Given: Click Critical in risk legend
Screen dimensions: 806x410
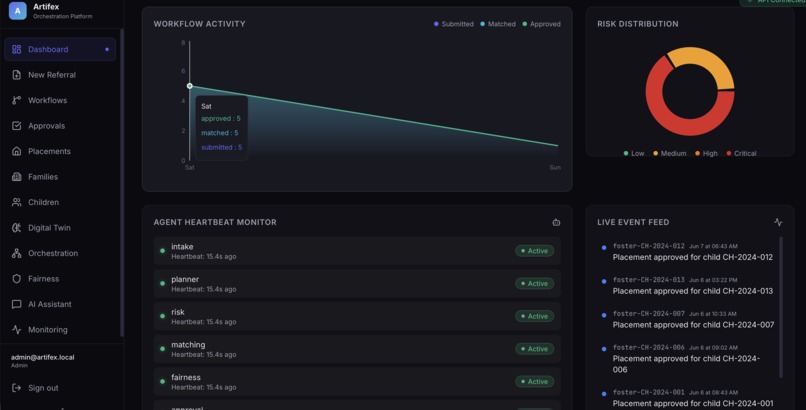Looking at the screenshot, I should [741, 153].
